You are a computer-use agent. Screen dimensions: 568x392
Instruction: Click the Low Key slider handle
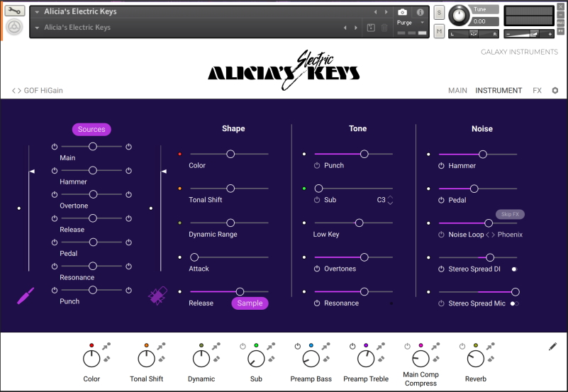pos(359,223)
